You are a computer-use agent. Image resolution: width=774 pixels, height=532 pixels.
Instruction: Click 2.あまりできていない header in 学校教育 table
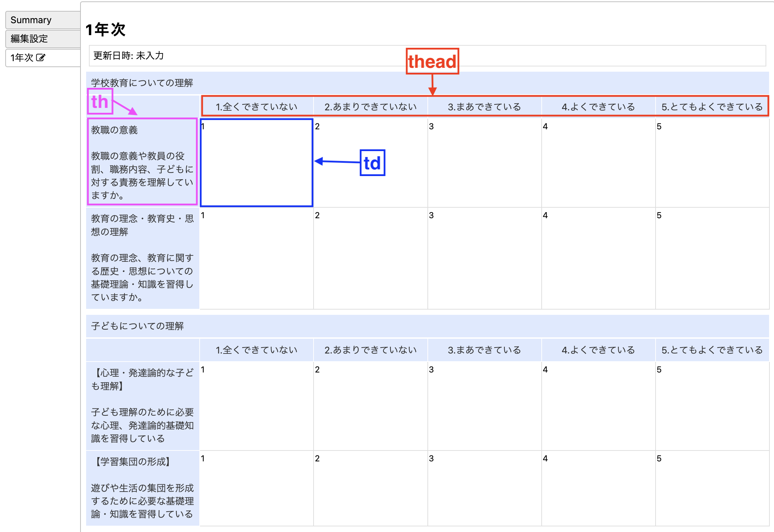pyautogui.click(x=370, y=106)
